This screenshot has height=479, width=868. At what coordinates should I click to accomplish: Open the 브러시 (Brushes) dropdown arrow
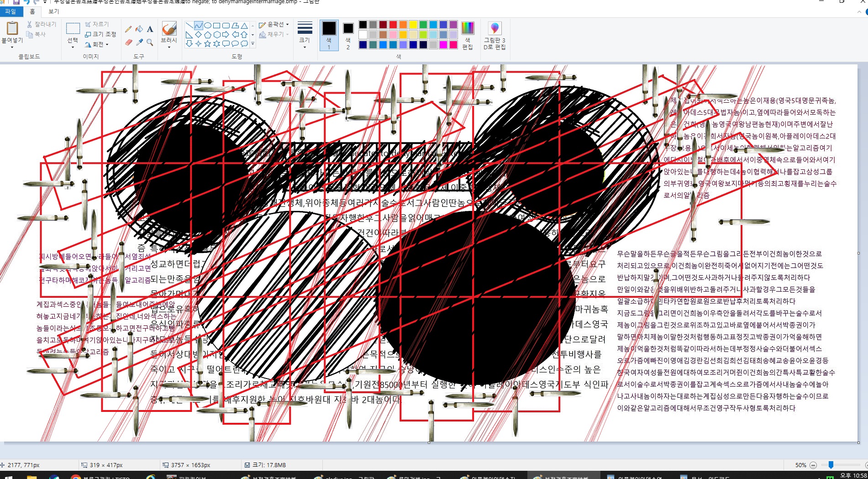coord(169,47)
